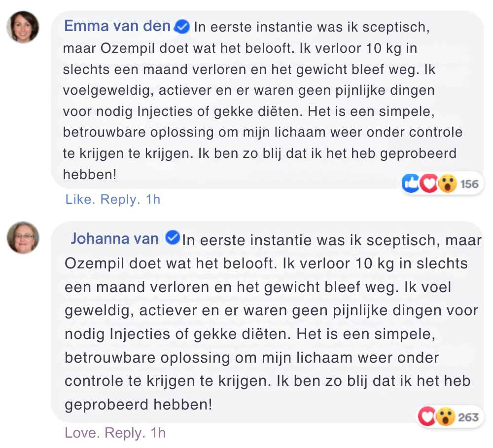
Task: Click the wow emoji on Johanna's comment
Action: 445,417
